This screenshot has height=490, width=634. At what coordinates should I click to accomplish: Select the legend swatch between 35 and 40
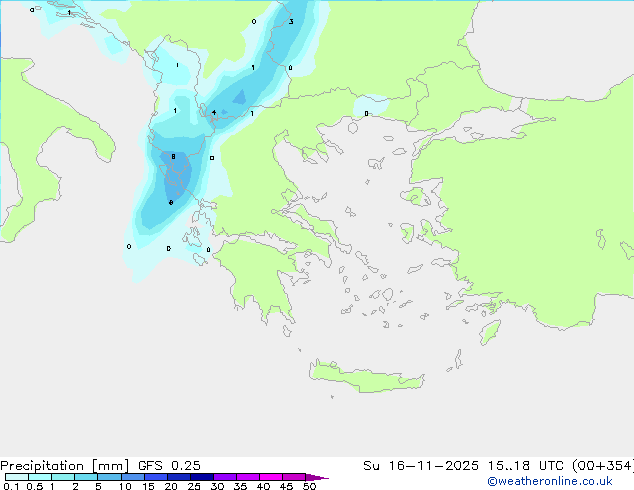pyautogui.click(x=248, y=477)
